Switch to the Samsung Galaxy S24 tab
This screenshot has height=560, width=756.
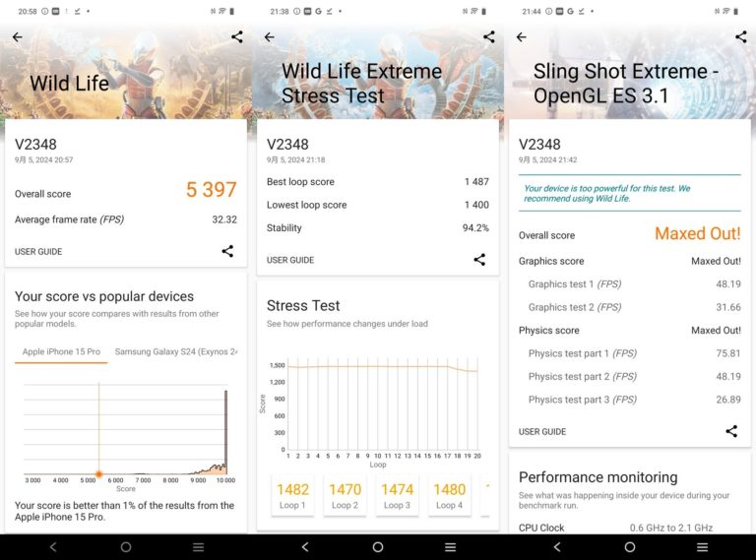pos(175,351)
